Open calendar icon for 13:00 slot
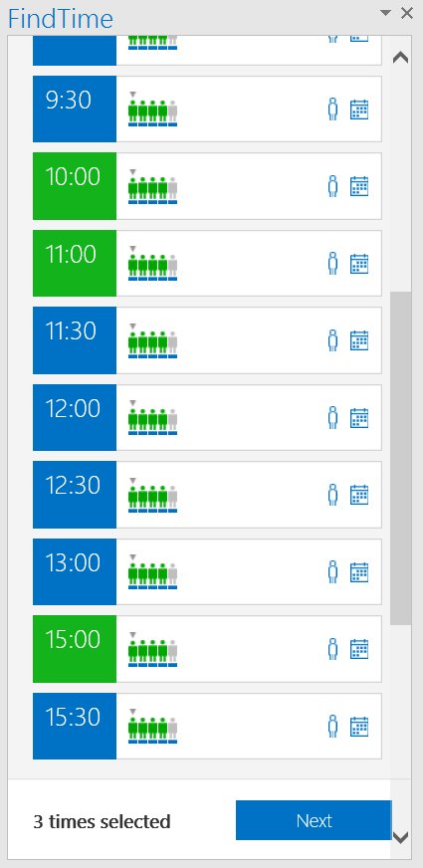Viewport: 423px width, 868px height. coord(359,571)
